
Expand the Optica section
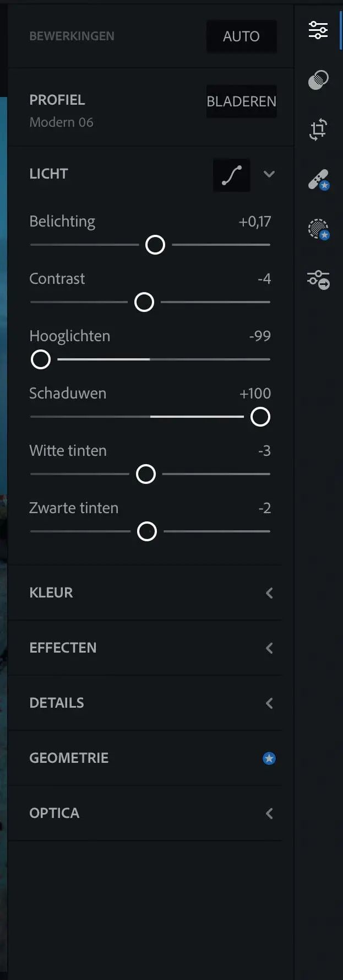click(x=269, y=814)
